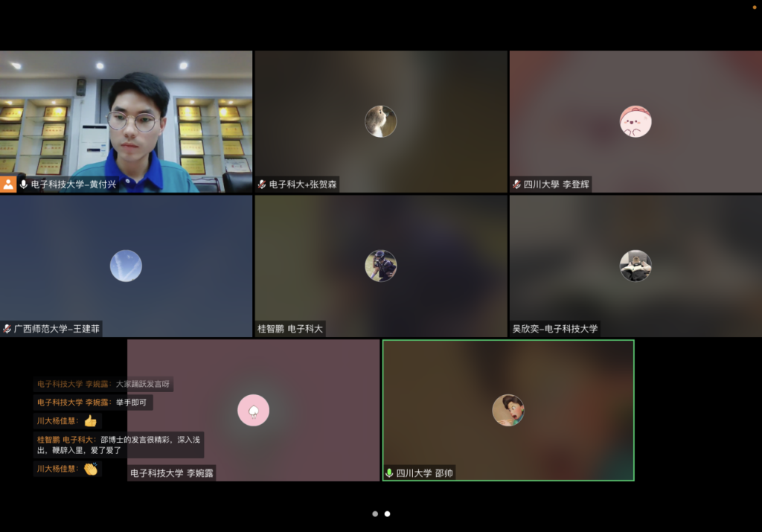Click the muted mic icon for 王建菲

click(x=7, y=328)
